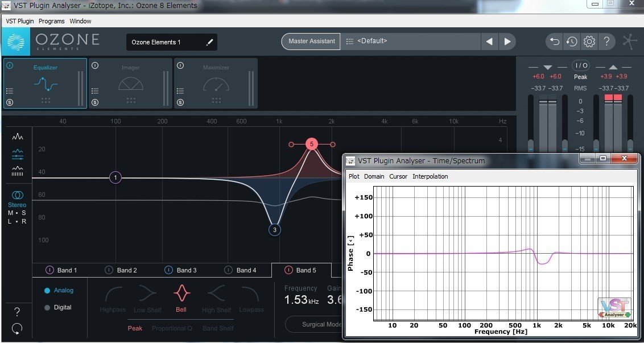Open Plot menu in Time/Spectrum window
Viewport: 644px width, 343px height.
(x=354, y=176)
